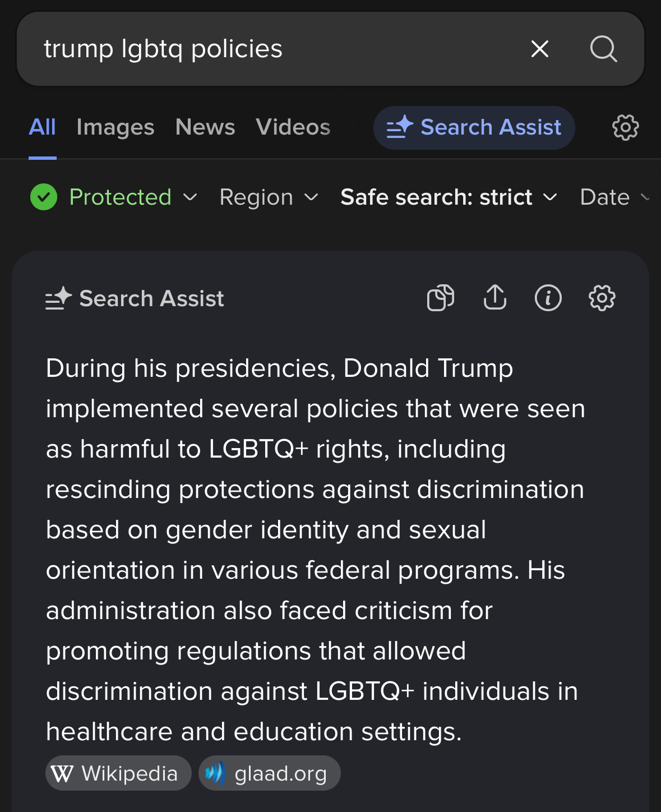
Task: Switch to the Videos tab
Action: click(293, 127)
